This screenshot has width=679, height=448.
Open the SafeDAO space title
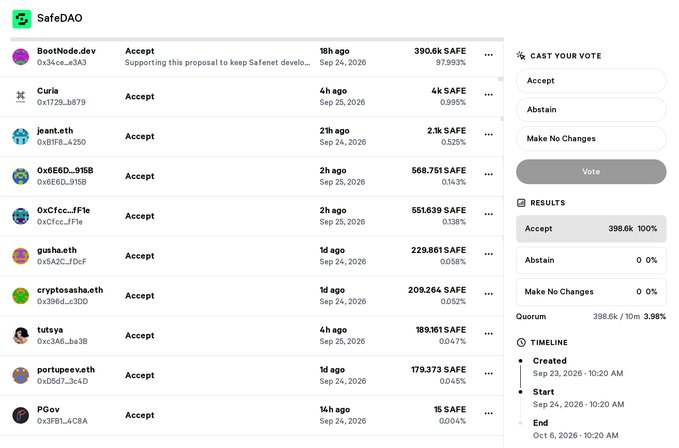[x=60, y=18]
